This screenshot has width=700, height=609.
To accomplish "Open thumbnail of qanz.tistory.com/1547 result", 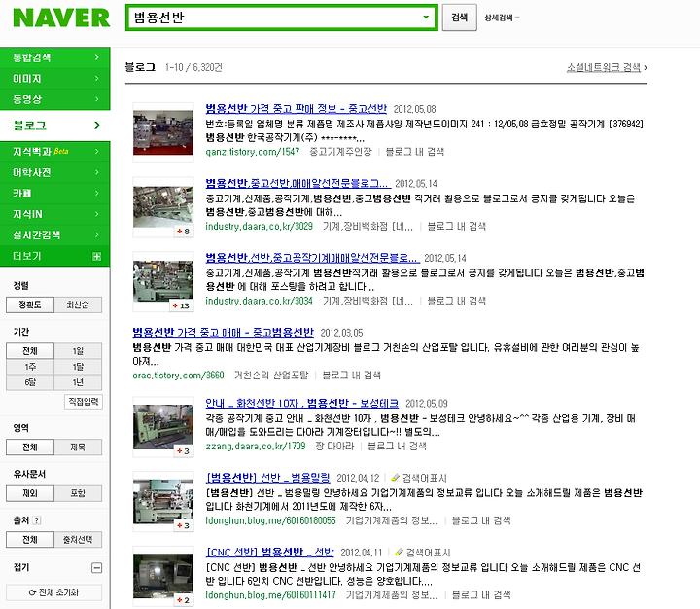I will 163,132.
